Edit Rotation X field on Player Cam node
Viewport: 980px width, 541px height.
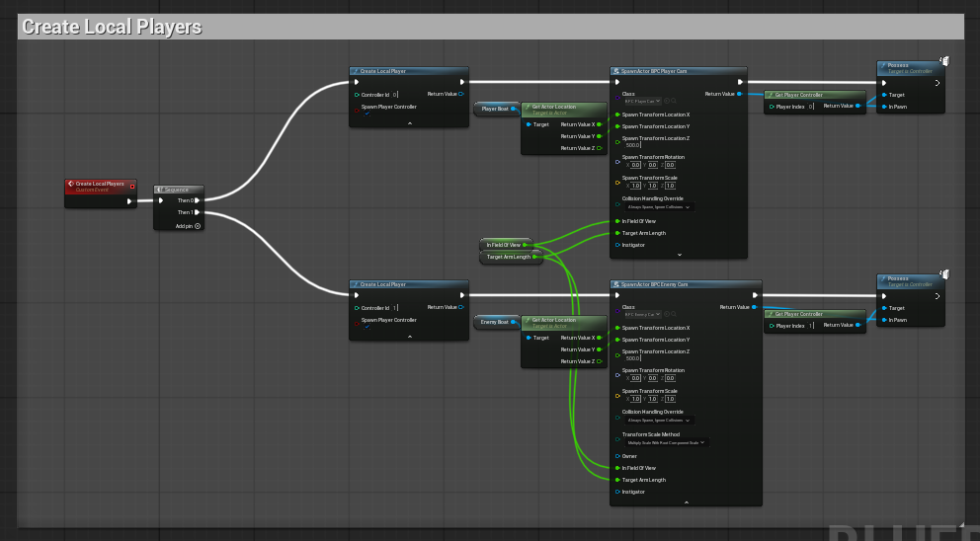pyautogui.click(x=635, y=165)
